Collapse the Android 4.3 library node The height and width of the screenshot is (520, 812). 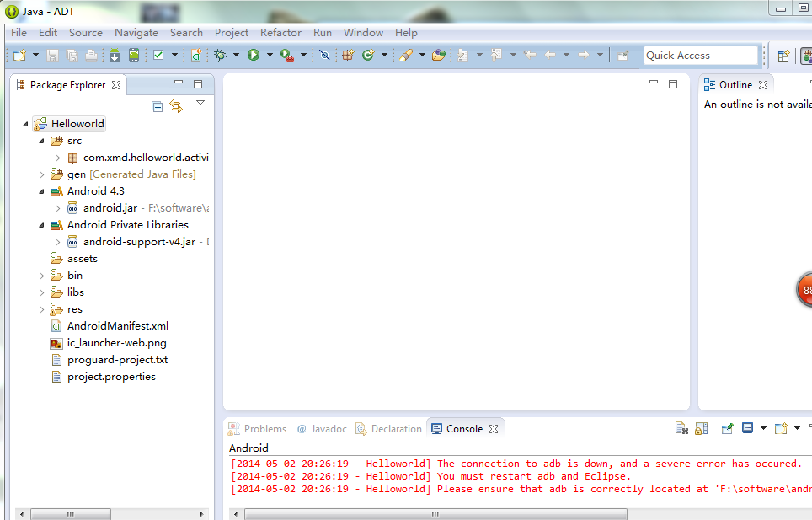tap(41, 191)
